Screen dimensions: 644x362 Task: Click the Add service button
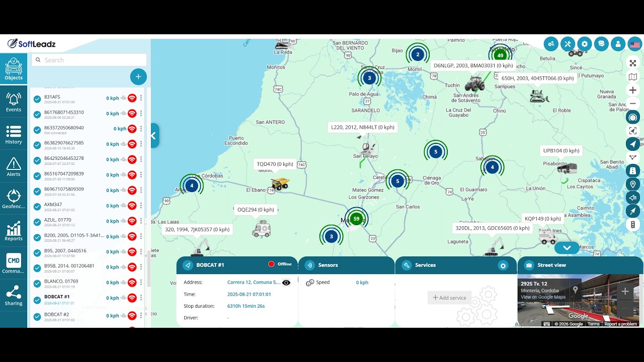[x=449, y=298]
